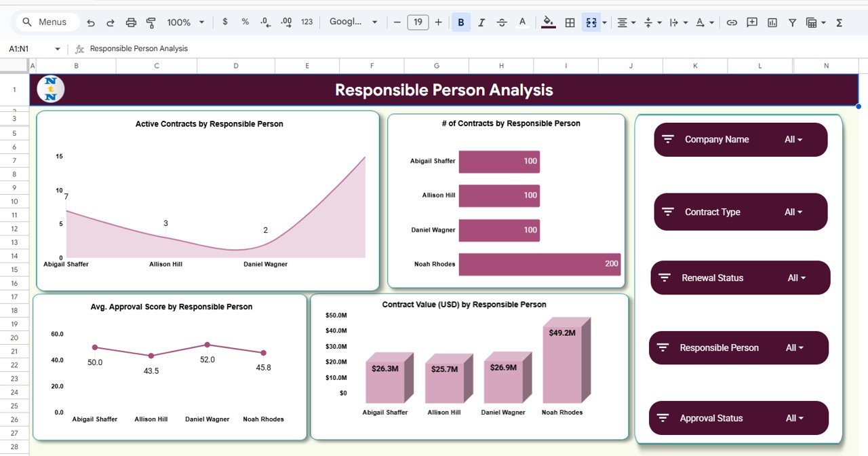Viewport: 868px width, 456px height.
Task: Print the spreadsheet
Action: click(x=130, y=22)
